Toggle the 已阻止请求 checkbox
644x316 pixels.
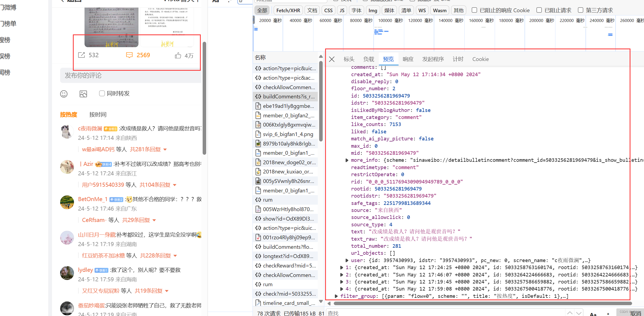tap(539, 10)
